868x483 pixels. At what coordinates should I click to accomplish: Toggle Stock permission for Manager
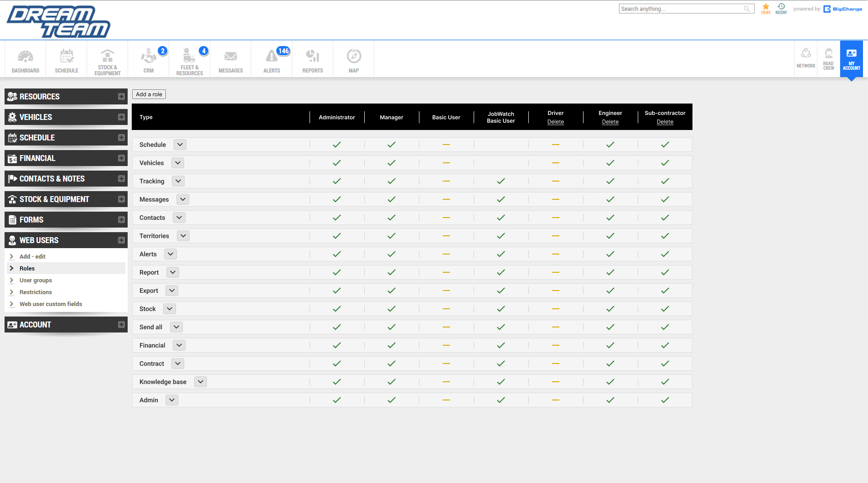coord(392,309)
